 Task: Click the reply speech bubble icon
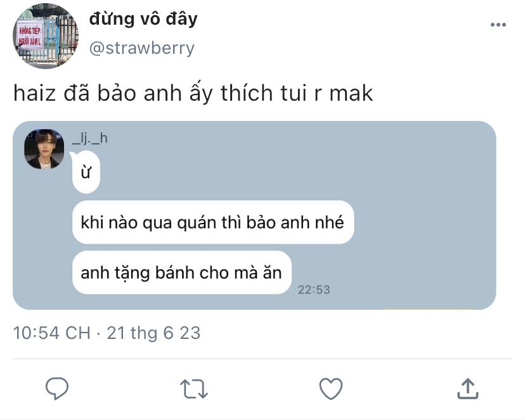point(57,388)
